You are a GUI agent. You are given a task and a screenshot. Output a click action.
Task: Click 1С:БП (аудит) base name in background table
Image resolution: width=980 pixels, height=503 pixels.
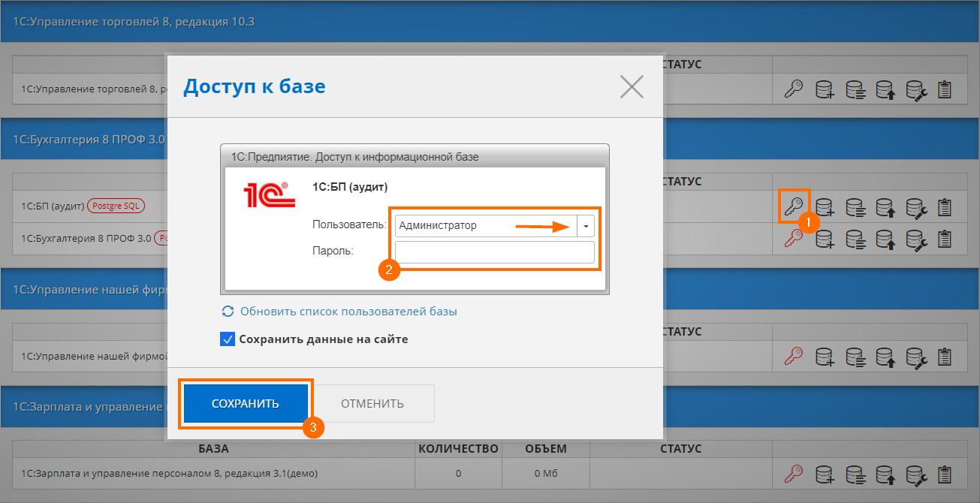point(53,206)
